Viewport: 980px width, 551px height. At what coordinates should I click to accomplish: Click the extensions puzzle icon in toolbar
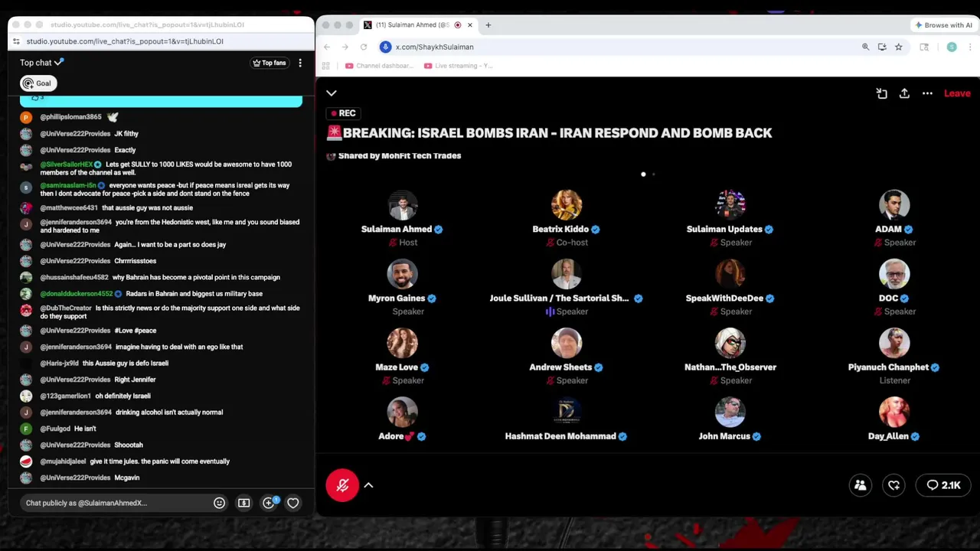point(924,47)
